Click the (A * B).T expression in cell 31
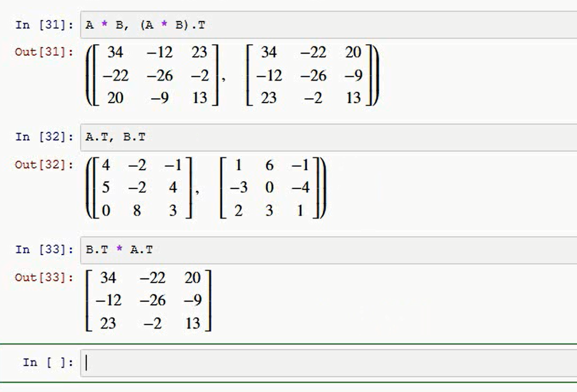This screenshot has width=577, height=392. click(172, 25)
